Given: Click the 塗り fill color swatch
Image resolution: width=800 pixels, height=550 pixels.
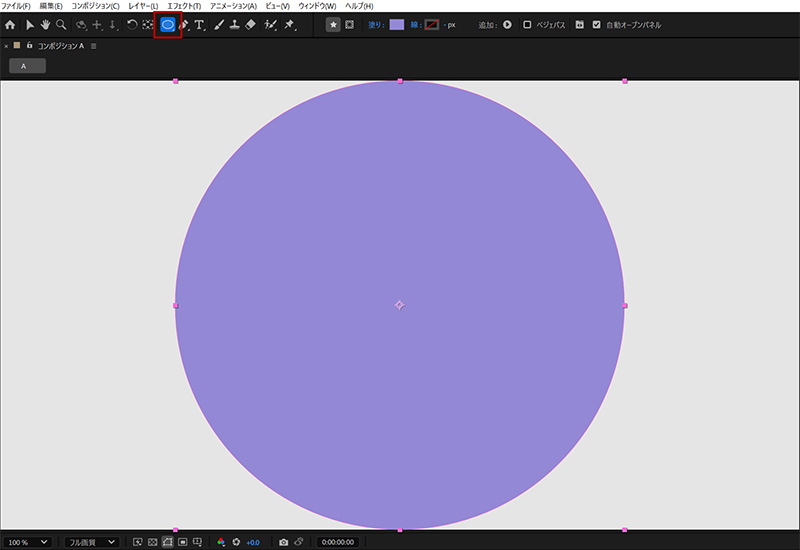Looking at the screenshot, I should pyautogui.click(x=397, y=24).
